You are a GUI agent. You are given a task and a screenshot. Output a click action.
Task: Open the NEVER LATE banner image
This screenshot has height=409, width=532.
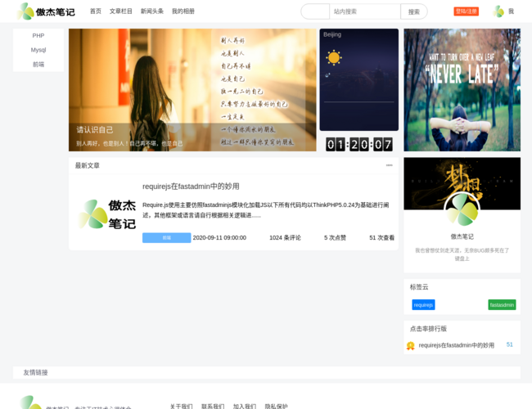pos(462,90)
